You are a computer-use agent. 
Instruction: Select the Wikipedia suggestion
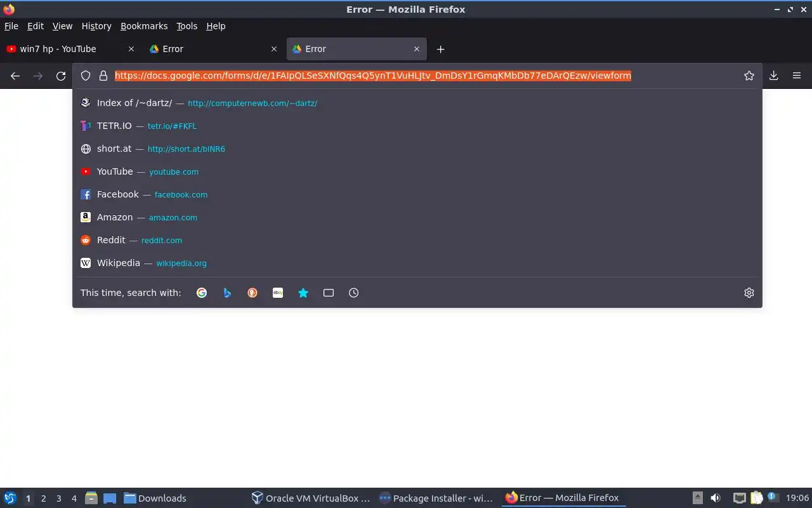tap(417, 263)
